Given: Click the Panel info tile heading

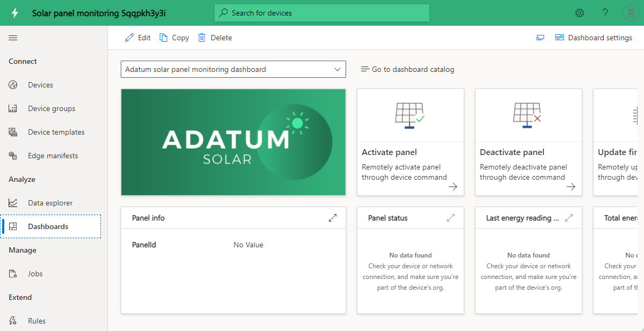Looking at the screenshot, I should click(x=148, y=218).
